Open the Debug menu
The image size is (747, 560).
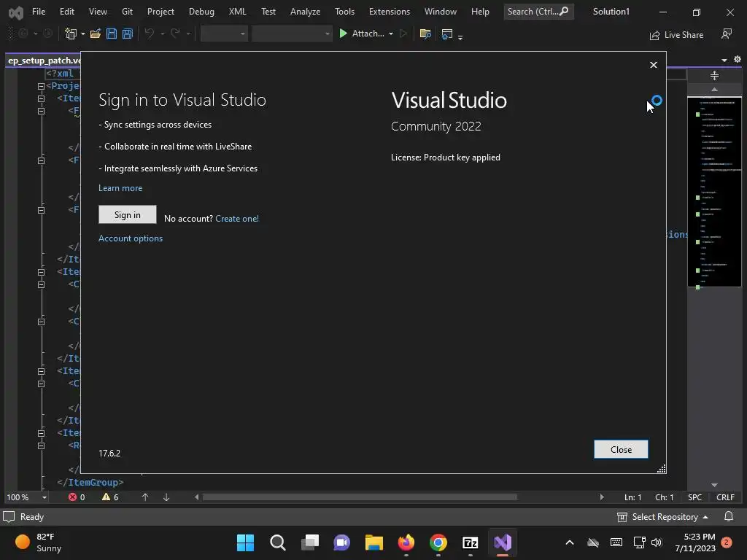coord(201,12)
